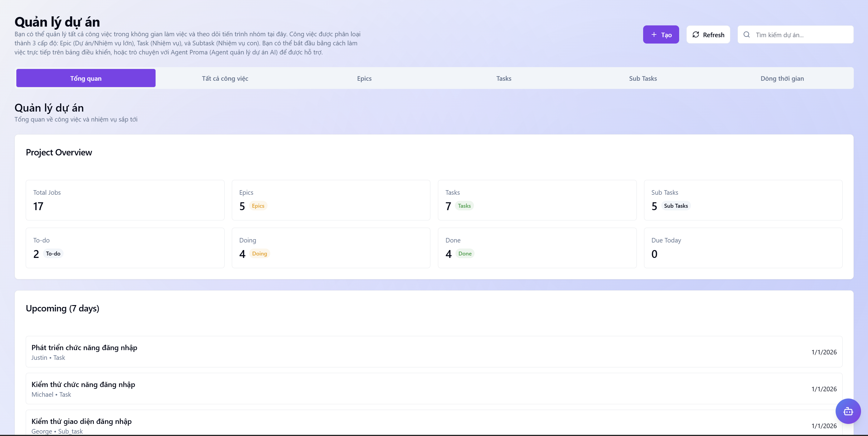This screenshot has height=436, width=868.
Task: Click the search magnifier icon
Action: tap(746, 35)
